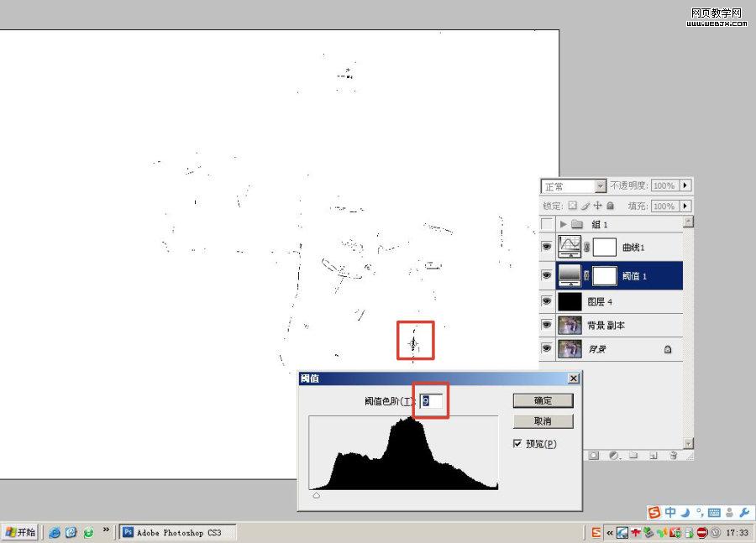Click the new group folder icon at panel bottom
The width and height of the screenshot is (756, 543).
point(633,456)
